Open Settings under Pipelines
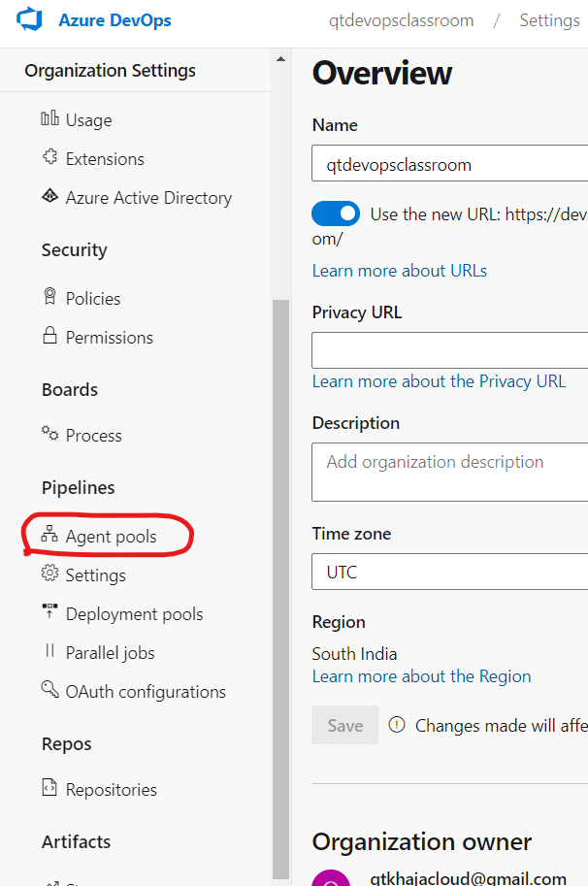588x886 pixels. tap(96, 575)
